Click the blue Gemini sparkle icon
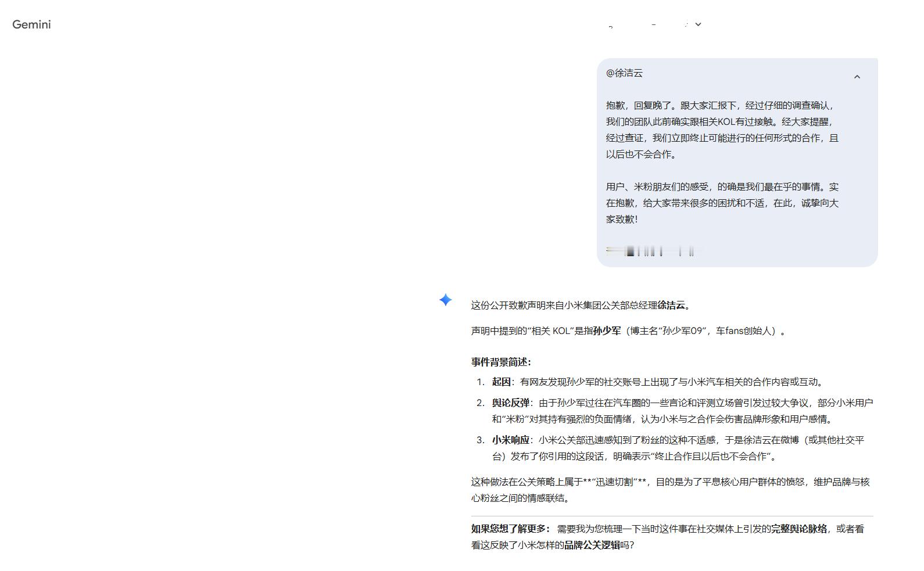924x571 pixels. (x=445, y=300)
